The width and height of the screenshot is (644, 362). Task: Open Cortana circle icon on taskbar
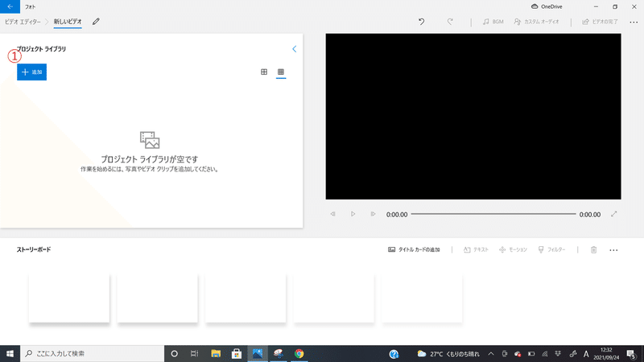[x=174, y=353]
